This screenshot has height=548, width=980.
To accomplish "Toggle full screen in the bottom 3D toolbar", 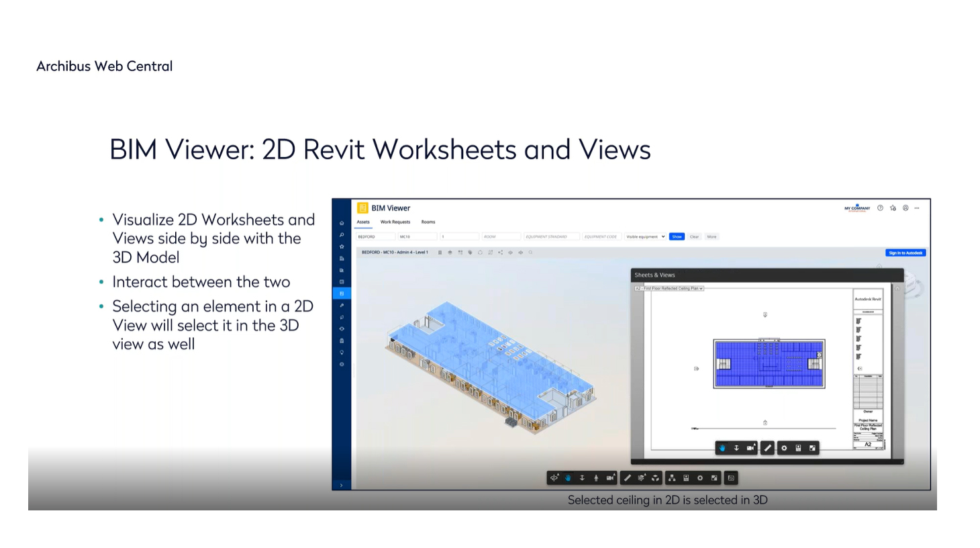I will (714, 478).
